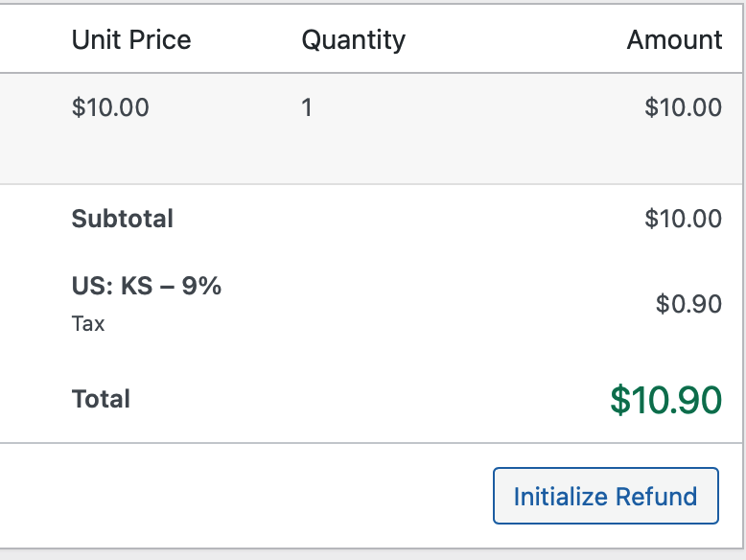Select the $0.90 tax amount

point(688,304)
